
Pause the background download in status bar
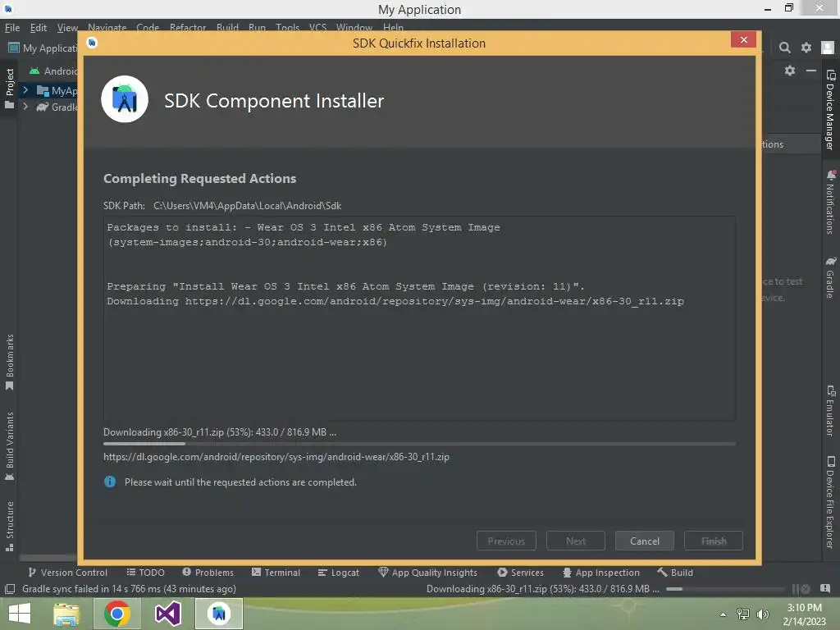795,589
